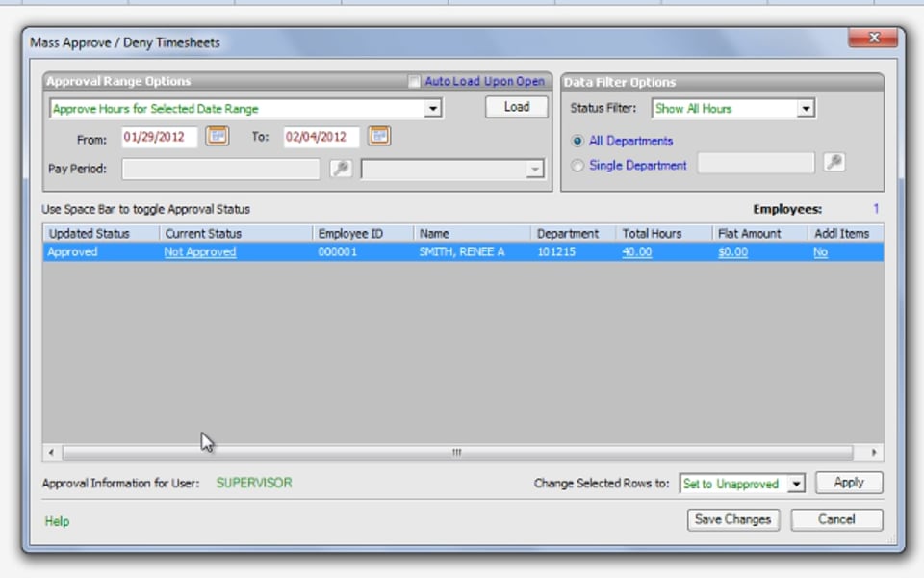Click the Apply button

click(x=849, y=483)
